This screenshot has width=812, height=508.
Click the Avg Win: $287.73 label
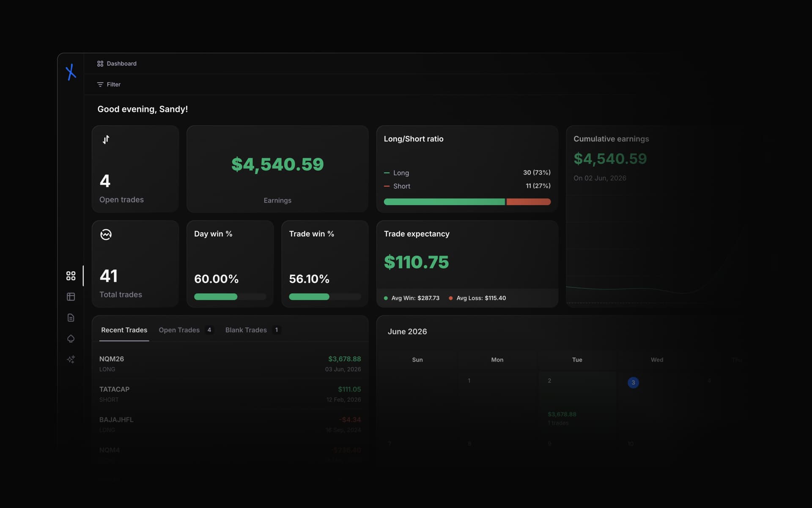[x=411, y=298]
